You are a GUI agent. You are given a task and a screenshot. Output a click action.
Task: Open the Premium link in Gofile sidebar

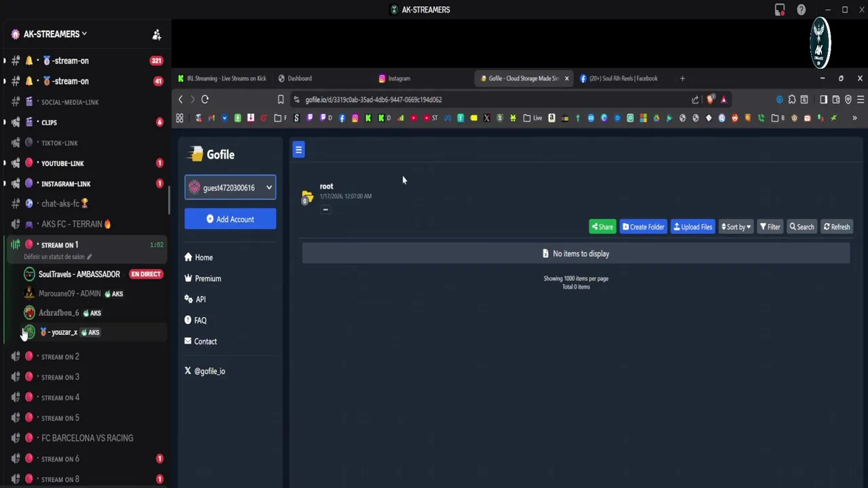203,279
